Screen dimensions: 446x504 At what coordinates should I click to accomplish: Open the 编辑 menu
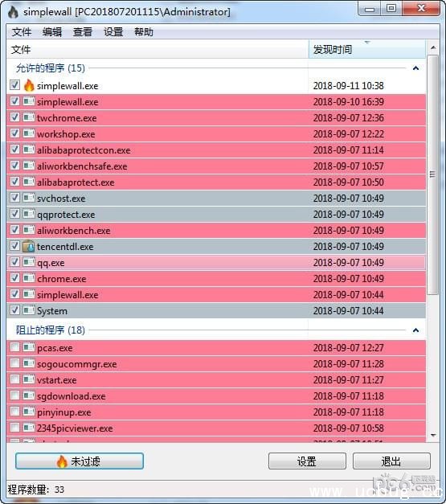[52, 32]
